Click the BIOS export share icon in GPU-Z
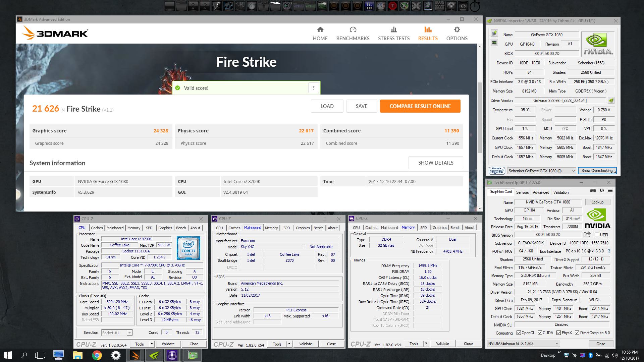Viewport: 644px width, 362px height. click(x=587, y=235)
